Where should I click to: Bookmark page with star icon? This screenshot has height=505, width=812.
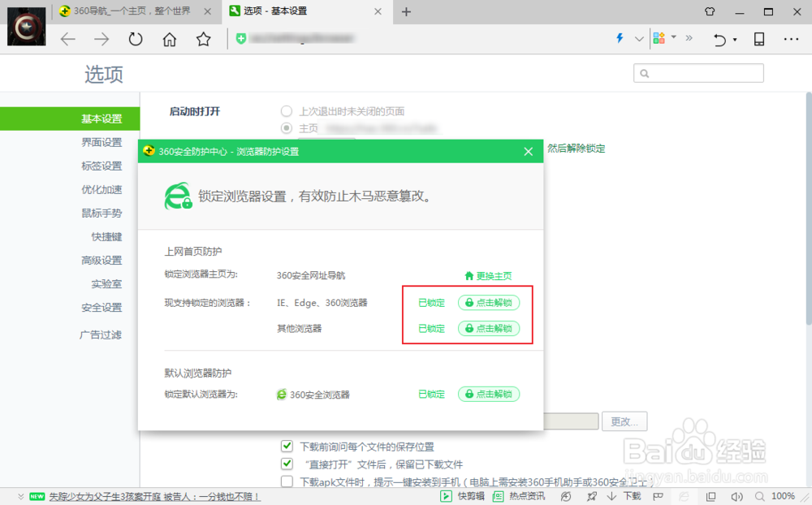tap(204, 39)
